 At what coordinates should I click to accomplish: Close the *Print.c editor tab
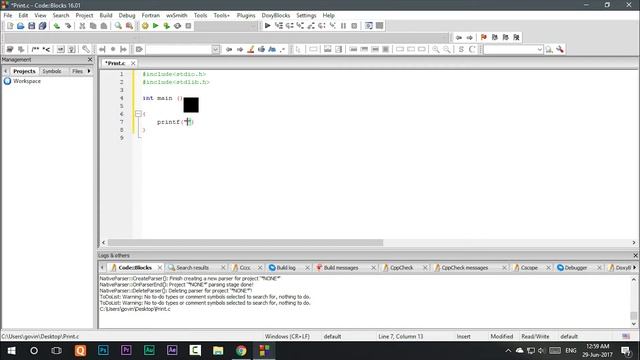133,63
